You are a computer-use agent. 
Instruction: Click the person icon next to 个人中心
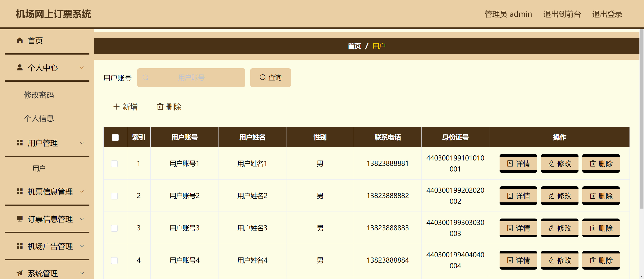tap(20, 67)
